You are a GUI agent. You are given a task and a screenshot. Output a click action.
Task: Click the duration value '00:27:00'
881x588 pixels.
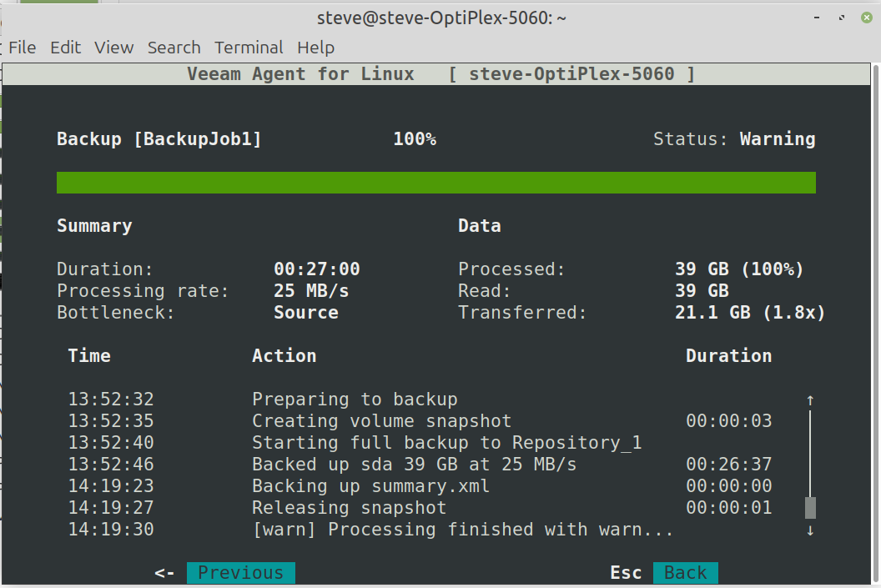[317, 269]
